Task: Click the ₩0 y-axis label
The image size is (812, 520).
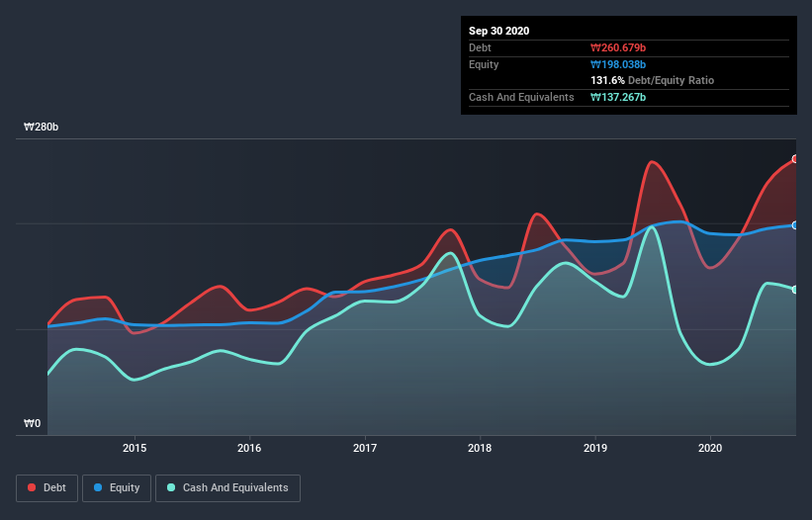Action: [x=32, y=424]
